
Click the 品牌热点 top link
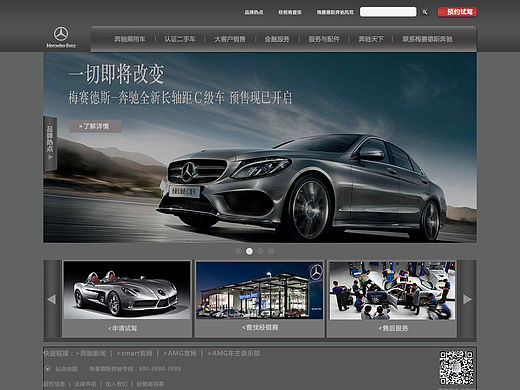(x=254, y=12)
